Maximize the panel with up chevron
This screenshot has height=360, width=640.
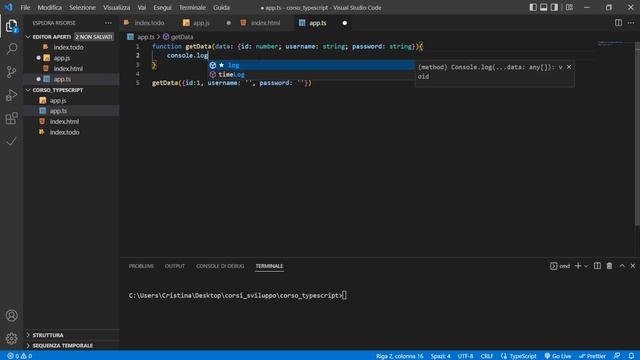(x=622, y=266)
